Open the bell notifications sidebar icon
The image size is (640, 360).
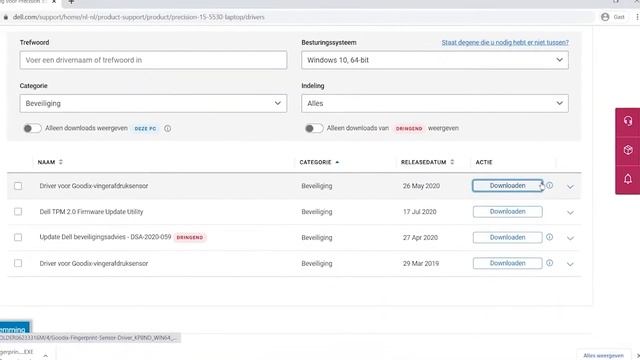click(628, 179)
